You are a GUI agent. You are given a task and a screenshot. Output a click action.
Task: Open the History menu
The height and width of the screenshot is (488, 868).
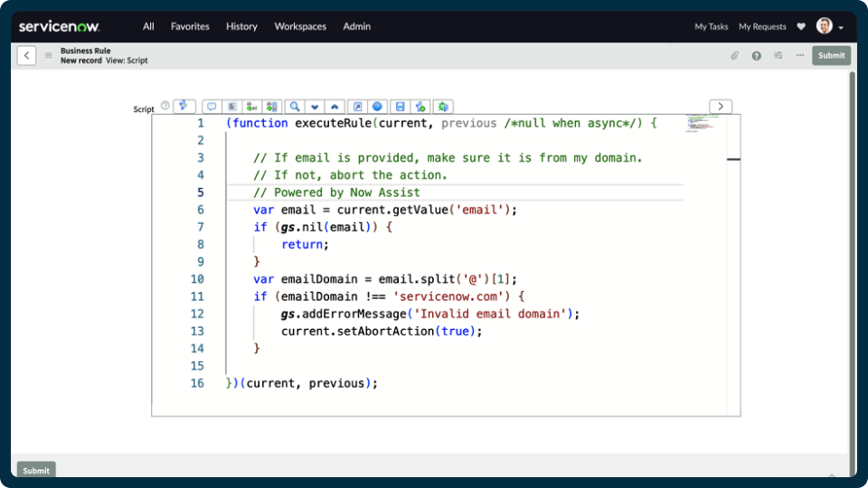click(241, 26)
